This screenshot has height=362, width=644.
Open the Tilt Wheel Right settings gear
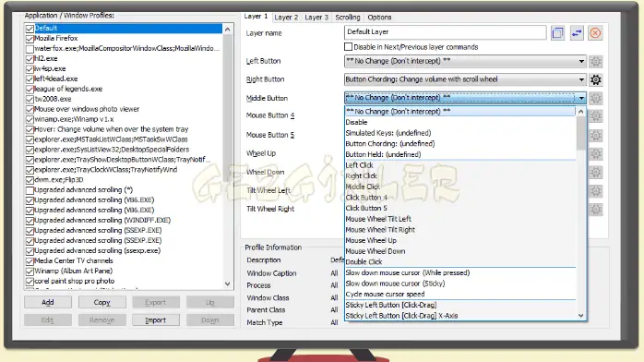tap(595, 209)
